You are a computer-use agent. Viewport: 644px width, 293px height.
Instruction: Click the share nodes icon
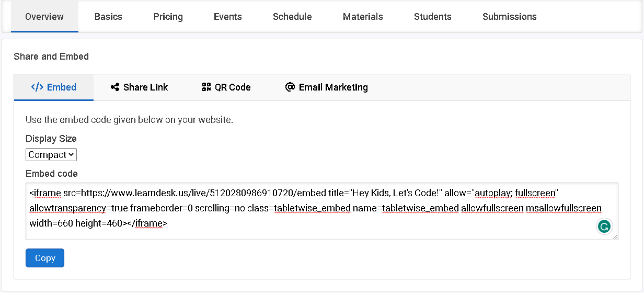(115, 87)
